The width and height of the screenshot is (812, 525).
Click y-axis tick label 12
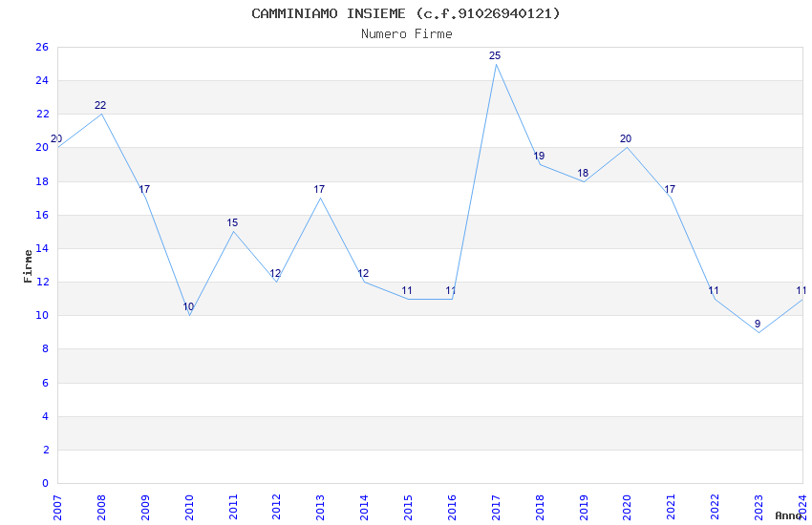tap(42, 282)
